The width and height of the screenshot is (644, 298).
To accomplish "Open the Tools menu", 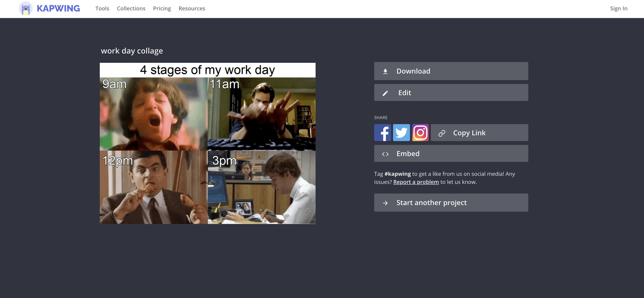I will (x=102, y=8).
